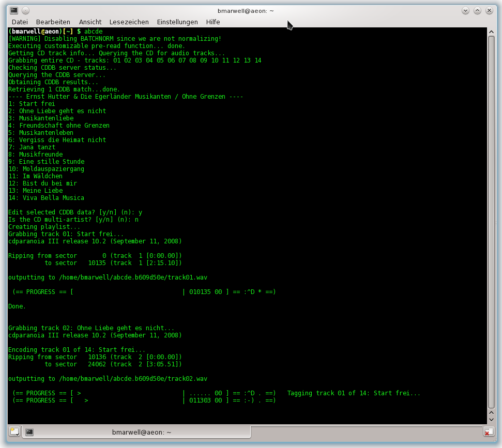Click the 'Querying the CDDB server...' line
This screenshot has width=502, height=448.
click(57, 75)
